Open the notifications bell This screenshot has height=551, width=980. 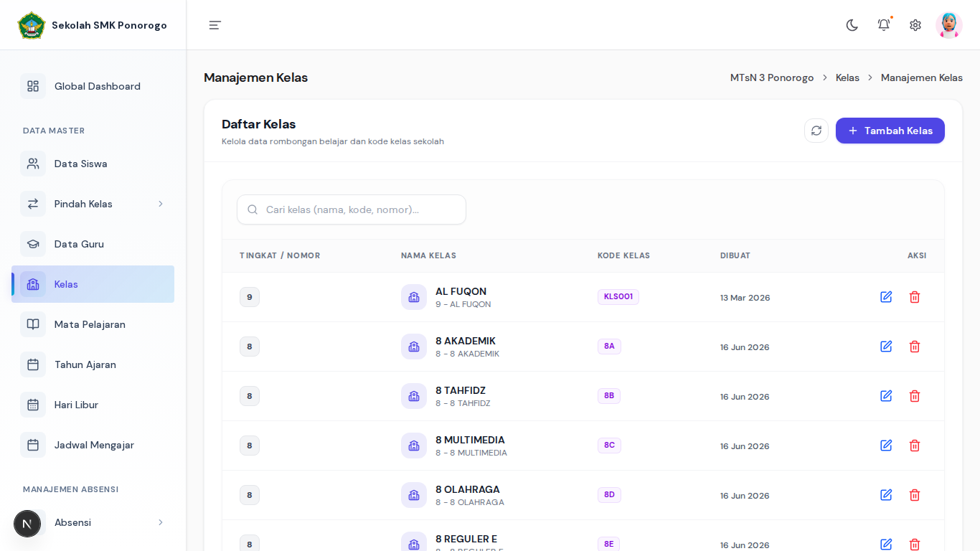point(884,25)
